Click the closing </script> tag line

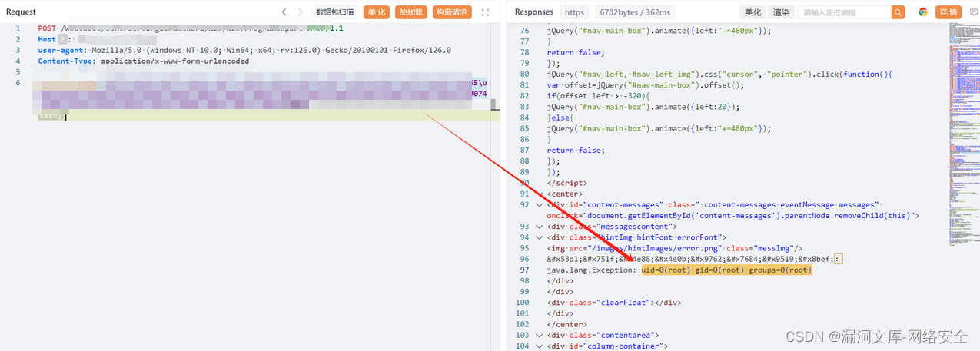[566, 183]
